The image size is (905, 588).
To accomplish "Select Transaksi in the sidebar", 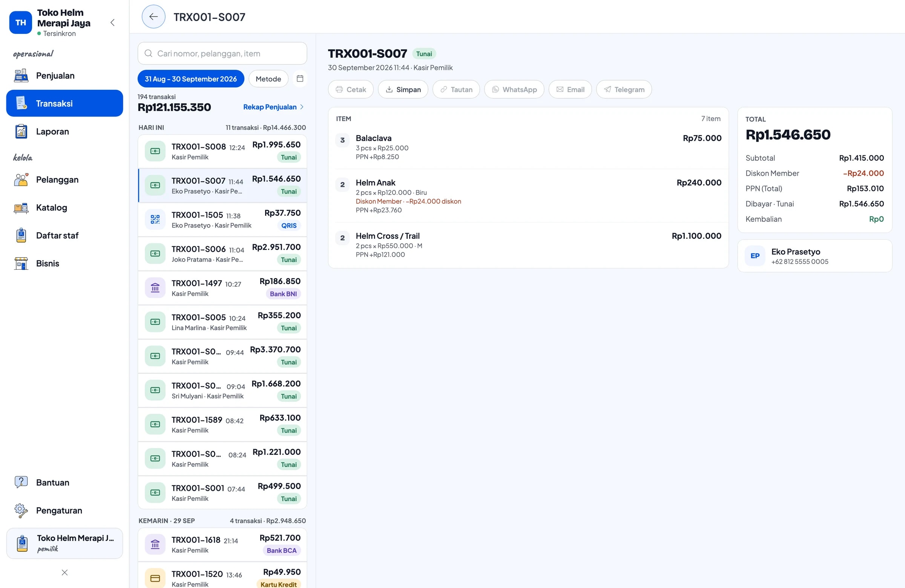I will click(64, 103).
